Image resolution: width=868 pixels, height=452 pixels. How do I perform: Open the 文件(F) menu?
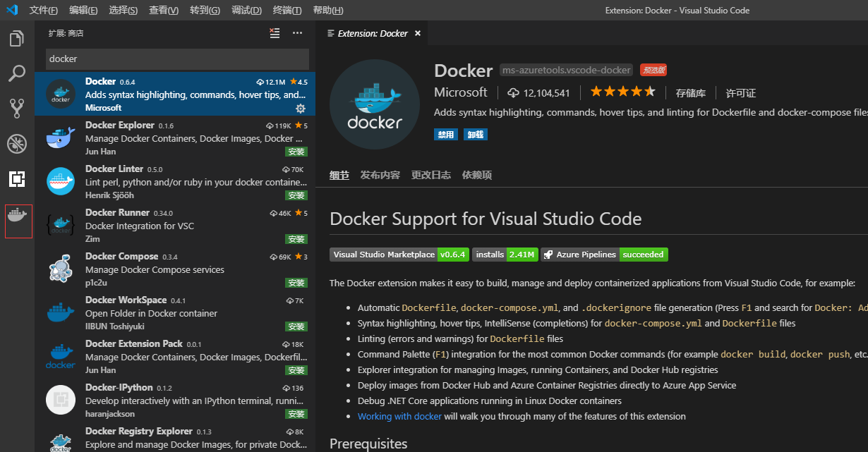(x=44, y=10)
